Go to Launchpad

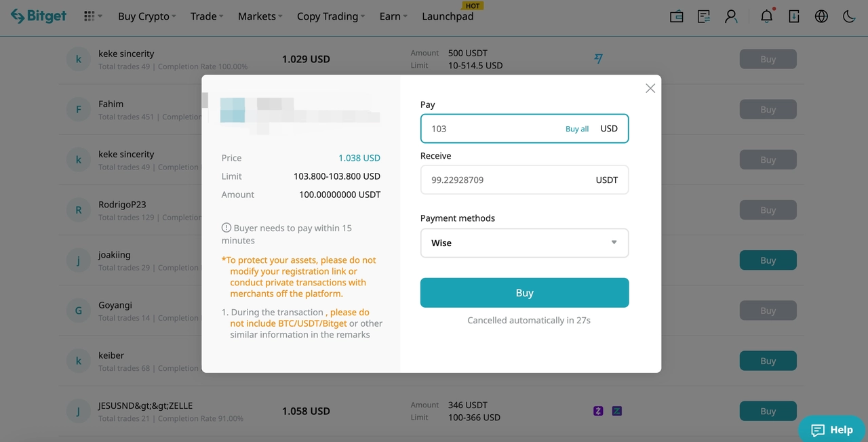pyautogui.click(x=447, y=16)
